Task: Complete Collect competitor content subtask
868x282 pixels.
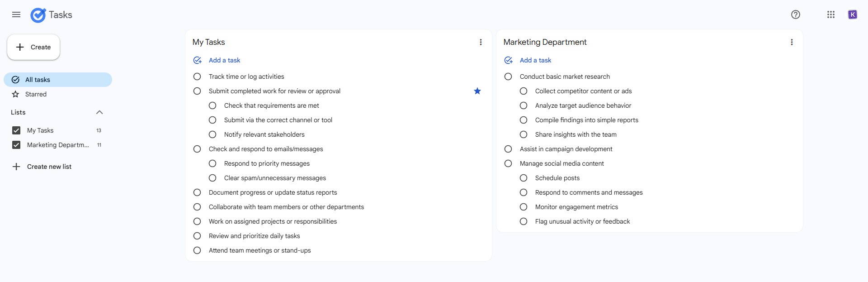Action: 524,91
